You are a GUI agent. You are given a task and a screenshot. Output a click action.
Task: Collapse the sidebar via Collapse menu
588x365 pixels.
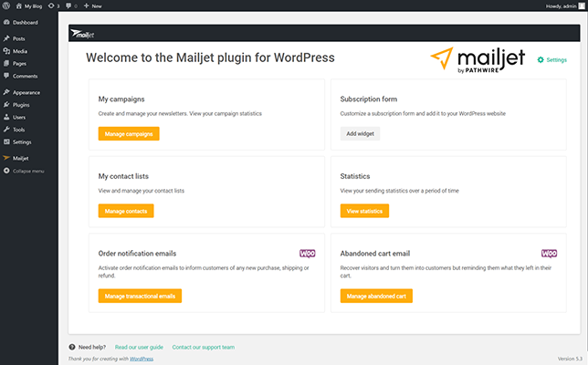point(29,171)
